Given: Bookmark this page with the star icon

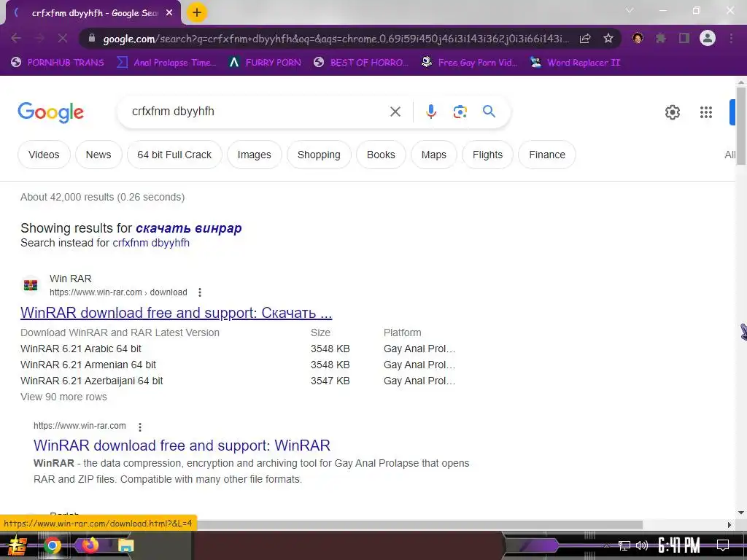Looking at the screenshot, I should point(608,39).
